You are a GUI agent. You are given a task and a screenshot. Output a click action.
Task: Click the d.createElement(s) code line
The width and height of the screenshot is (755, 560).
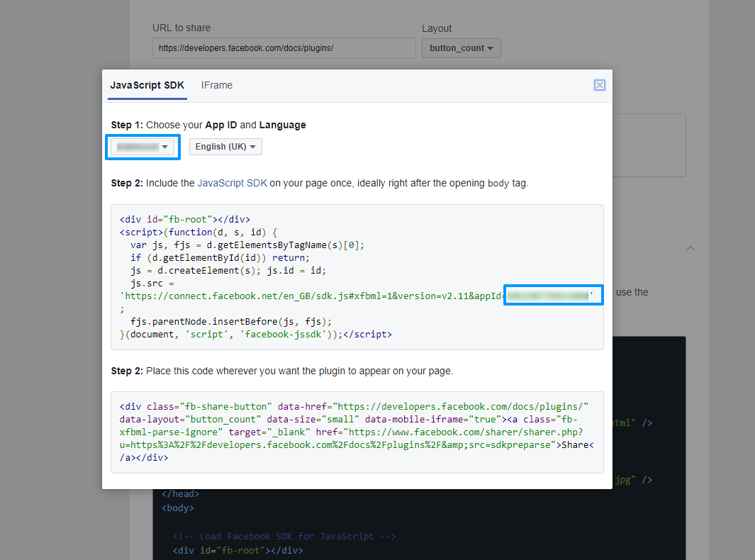(x=228, y=271)
